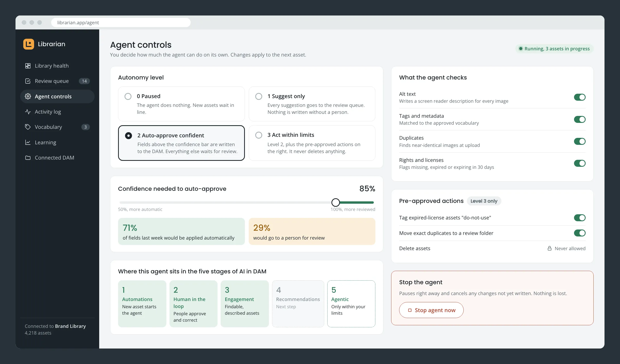Viewport: 620px width, 364px height.
Task: Toggle Move exact duplicates to review folder
Action: click(x=580, y=233)
